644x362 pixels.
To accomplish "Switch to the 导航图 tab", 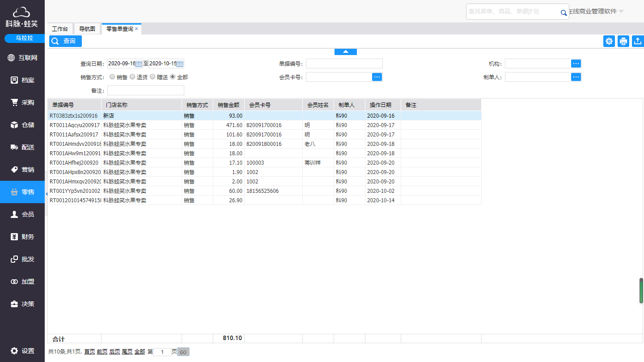I will click(x=87, y=29).
